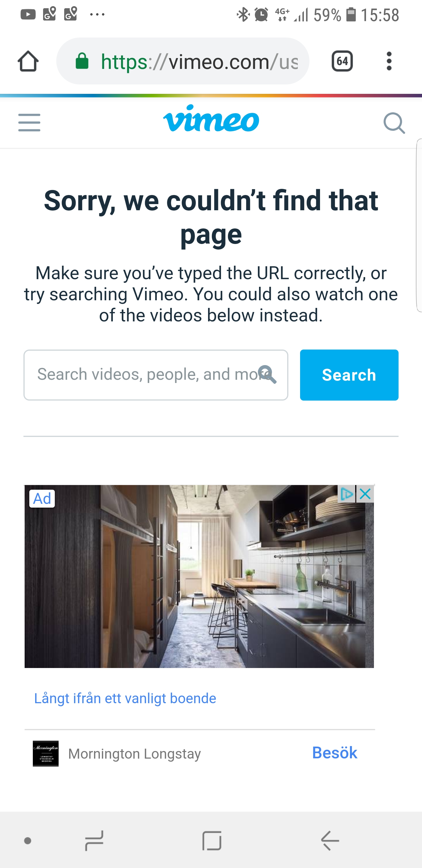Open Chrome three-dot overflow menu

click(x=389, y=61)
